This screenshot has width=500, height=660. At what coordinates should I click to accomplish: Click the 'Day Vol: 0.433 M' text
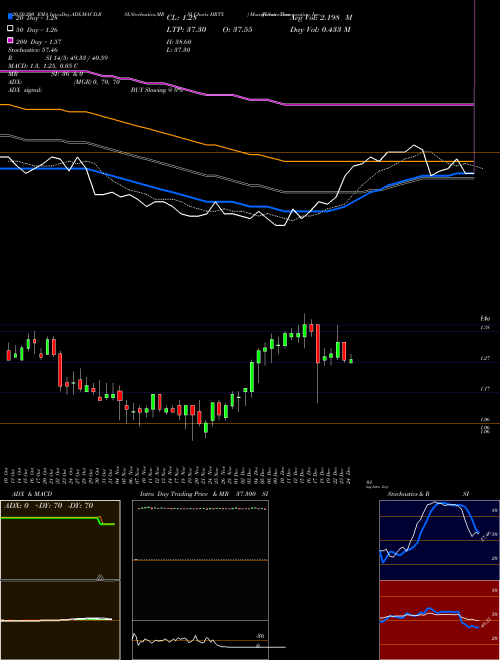320,29
